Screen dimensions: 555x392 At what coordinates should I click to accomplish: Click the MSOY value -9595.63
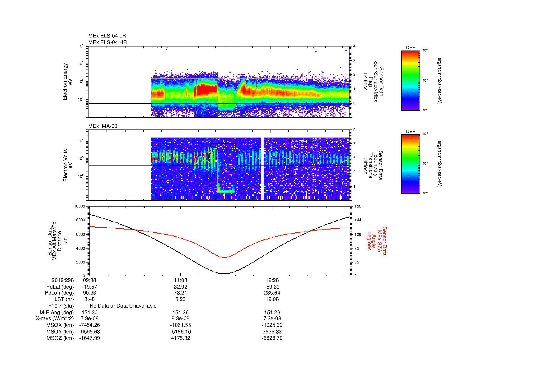point(89,332)
